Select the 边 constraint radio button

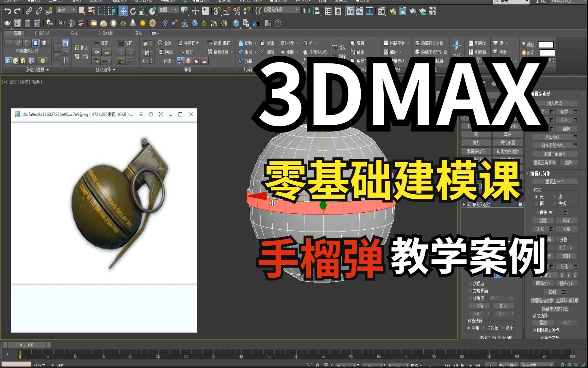[555, 197]
